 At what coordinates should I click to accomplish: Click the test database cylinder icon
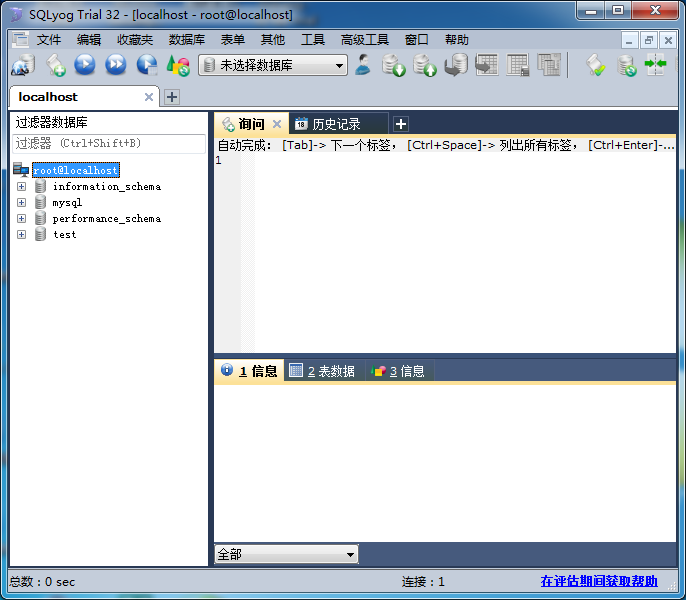tap(40, 234)
